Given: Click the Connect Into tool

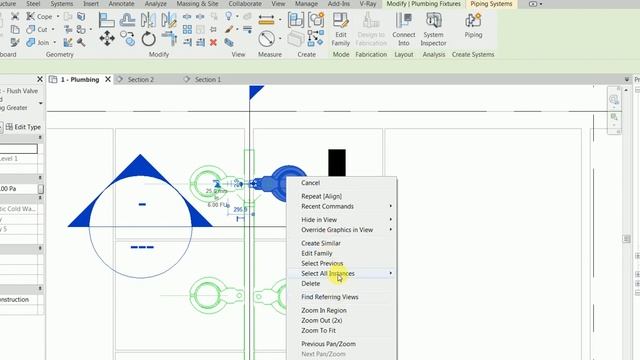Looking at the screenshot, I should tap(404, 29).
